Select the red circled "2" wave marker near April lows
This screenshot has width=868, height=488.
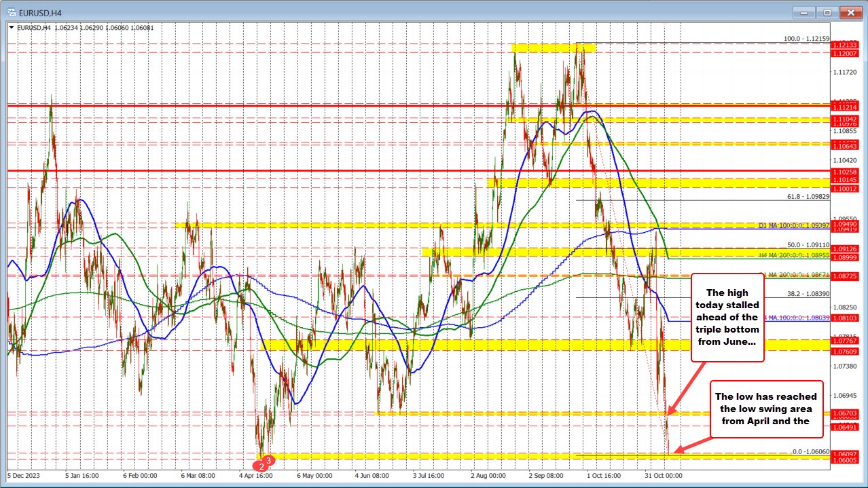click(x=262, y=466)
